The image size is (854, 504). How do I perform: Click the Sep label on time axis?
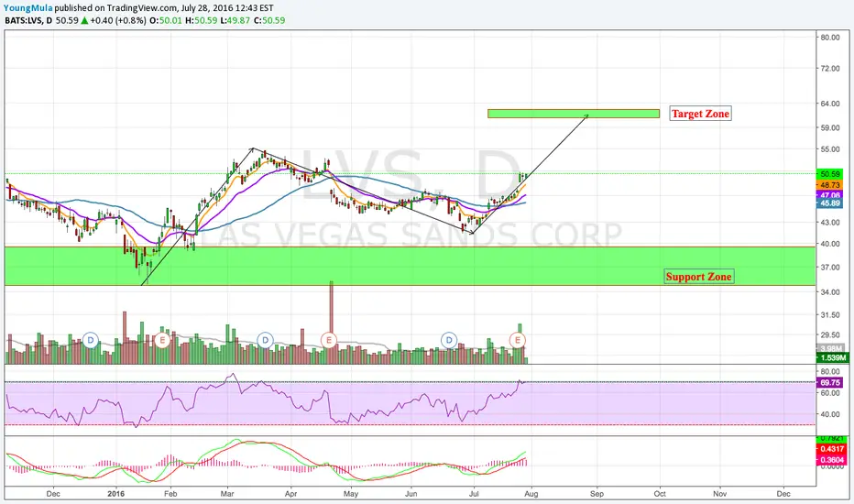tap(597, 494)
